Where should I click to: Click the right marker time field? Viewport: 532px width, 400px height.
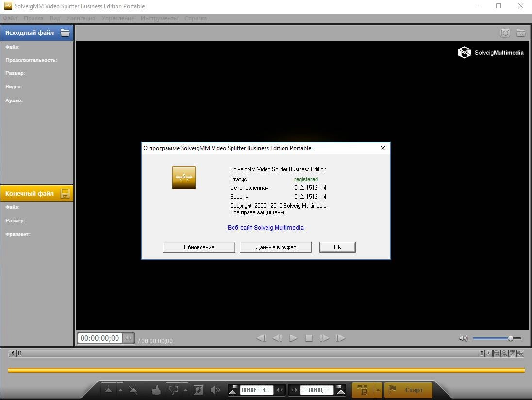[x=317, y=390]
